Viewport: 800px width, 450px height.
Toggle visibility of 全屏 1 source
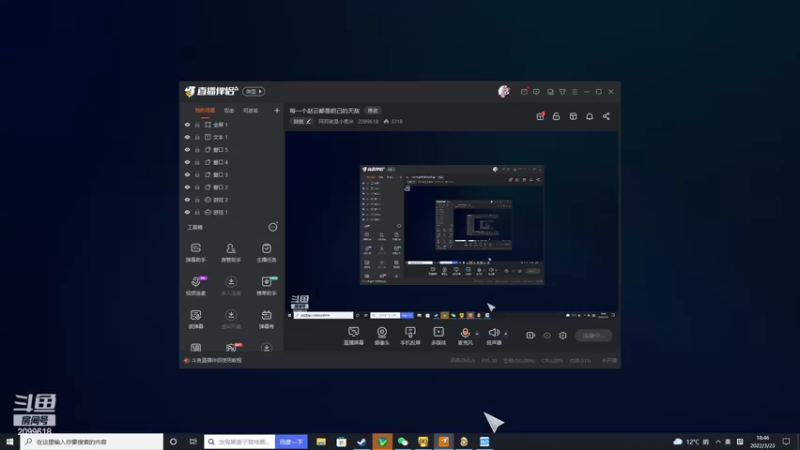click(x=187, y=124)
